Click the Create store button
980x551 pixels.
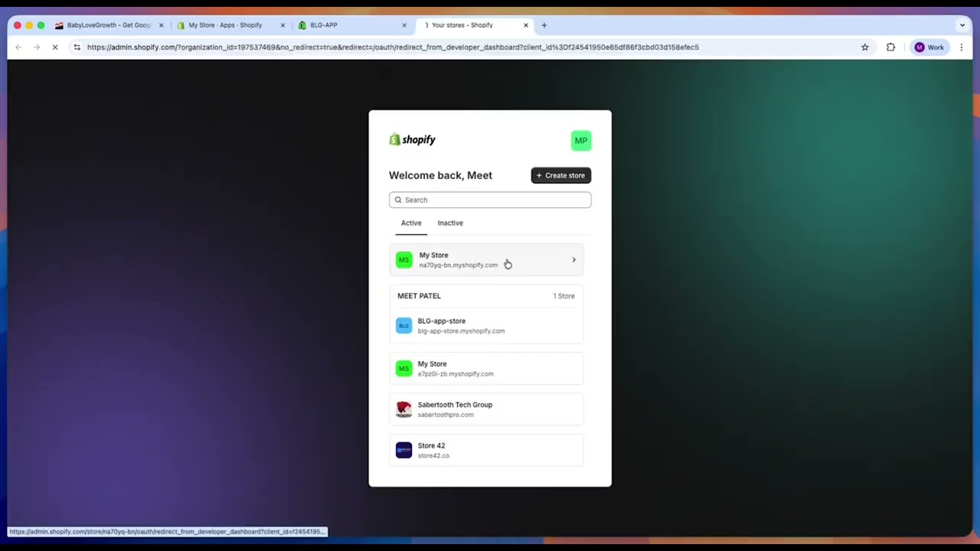click(x=561, y=175)
